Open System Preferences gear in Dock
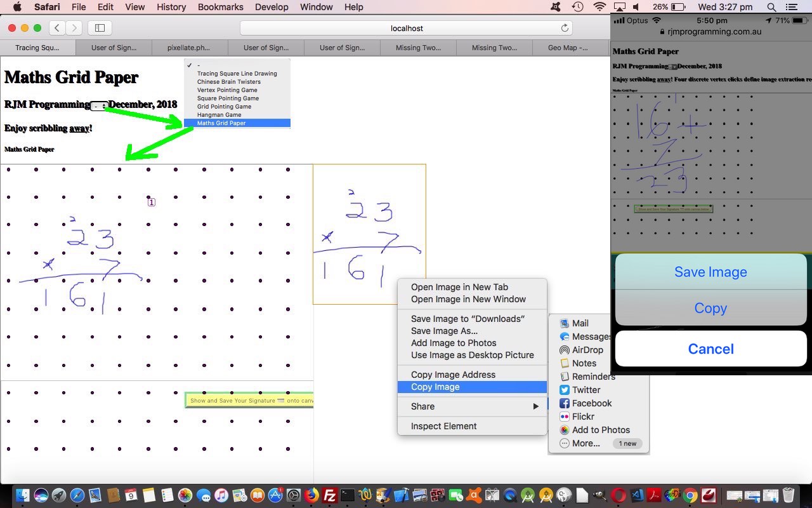Image resolution: width=812 pixels, height=508 pixels. 294,495
